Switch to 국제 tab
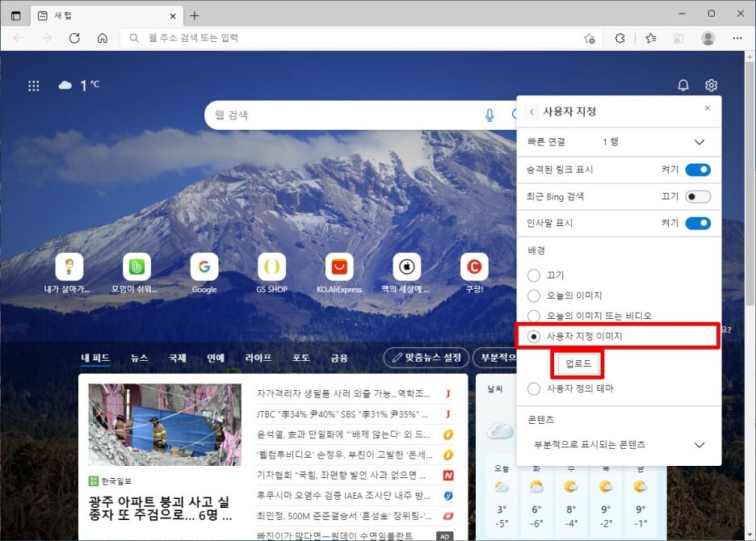 click(177, 359)
